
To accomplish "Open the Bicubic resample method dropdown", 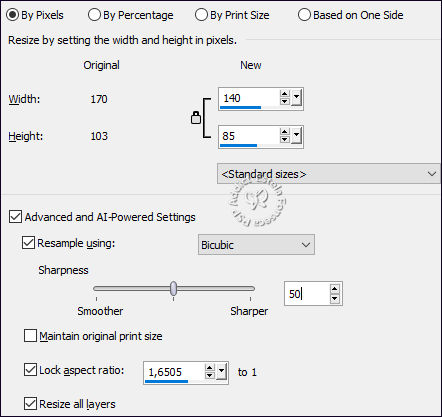I will [x=256, y=245].
